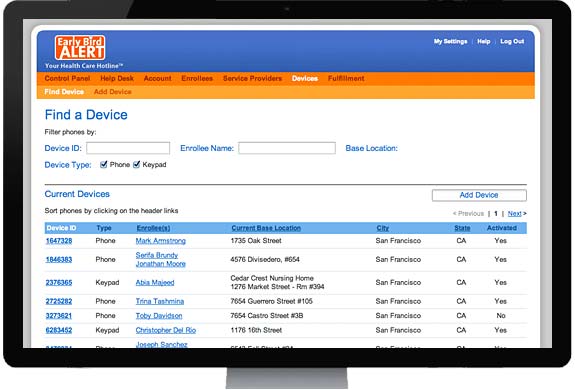Go to the Next results page
Viewport: 575px width, 390px height.
tap(514, 213)
